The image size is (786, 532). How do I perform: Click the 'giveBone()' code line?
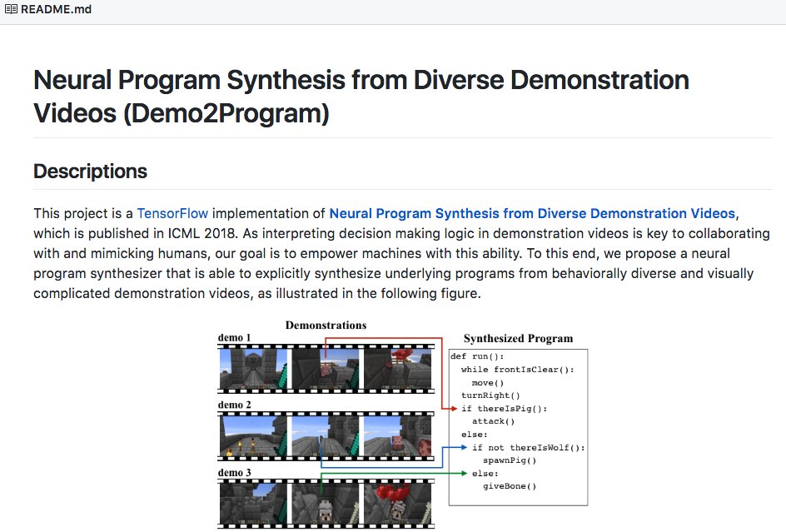tap(510, 486)
